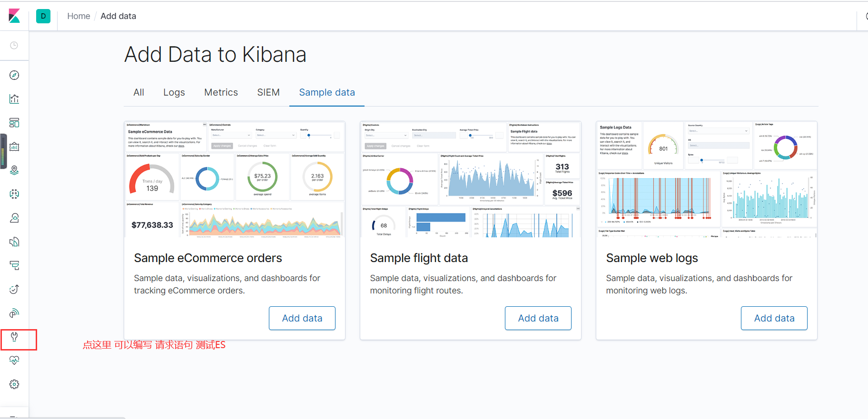
Task: Click the Kibana logo icon
Action: 14,16
